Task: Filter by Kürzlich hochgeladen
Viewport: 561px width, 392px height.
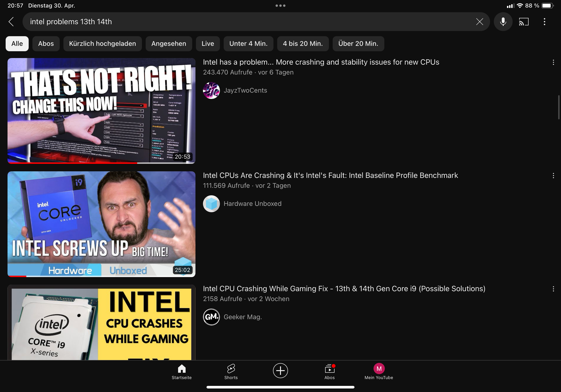Action: [x=102, y=44]
